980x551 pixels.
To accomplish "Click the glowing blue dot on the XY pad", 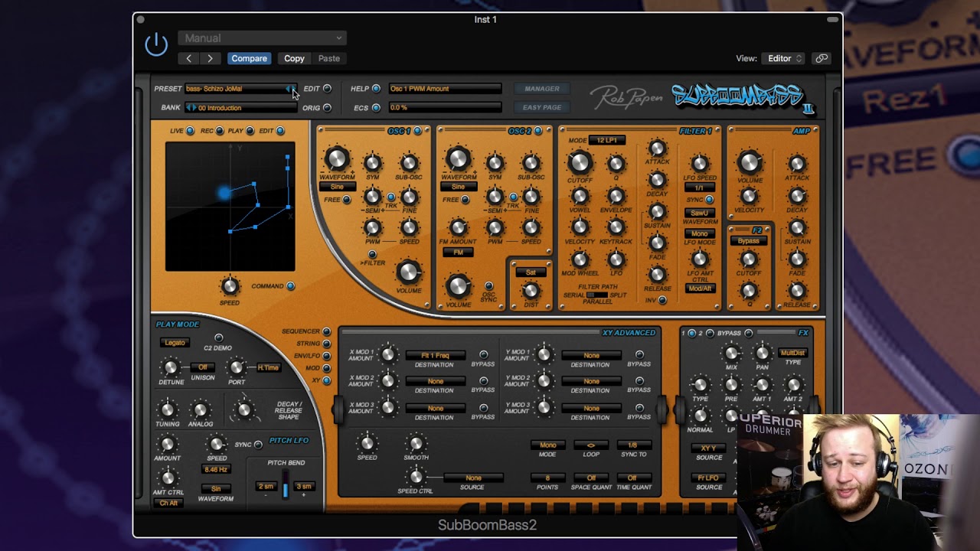I will coord(223,193).
